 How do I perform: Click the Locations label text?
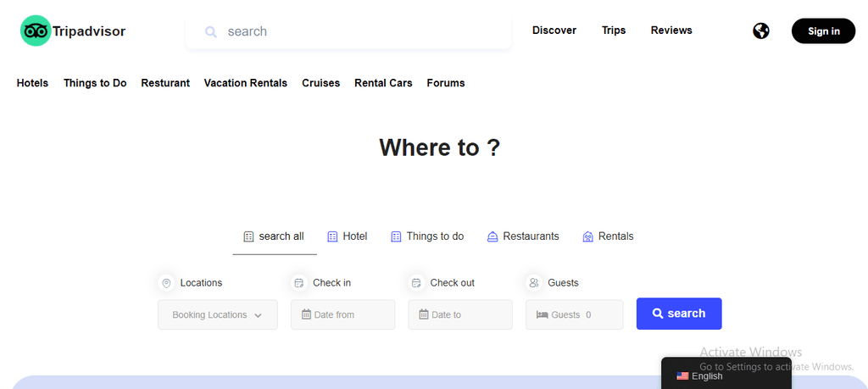point(201,283)
